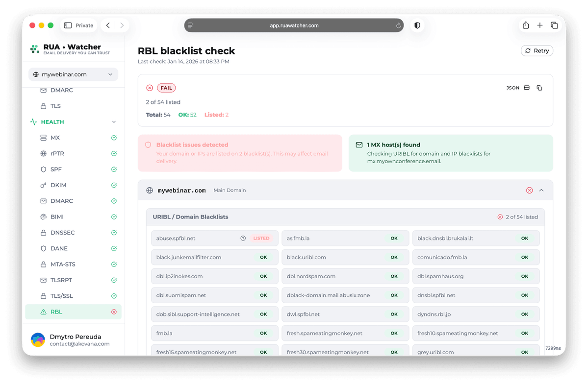Click the globe icon beside mywebinar.com header
Viewport: 588px width, 385px height.
click(150, 190)
